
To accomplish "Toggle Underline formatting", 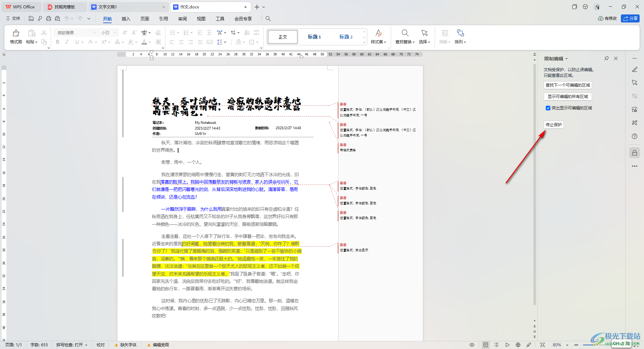I will click(77, 42).
